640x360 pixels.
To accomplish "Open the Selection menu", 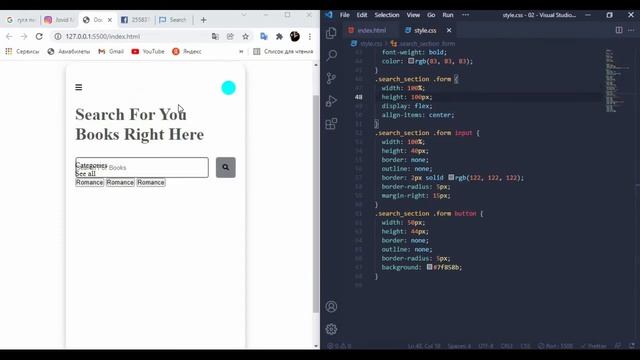I will point(387,15).
